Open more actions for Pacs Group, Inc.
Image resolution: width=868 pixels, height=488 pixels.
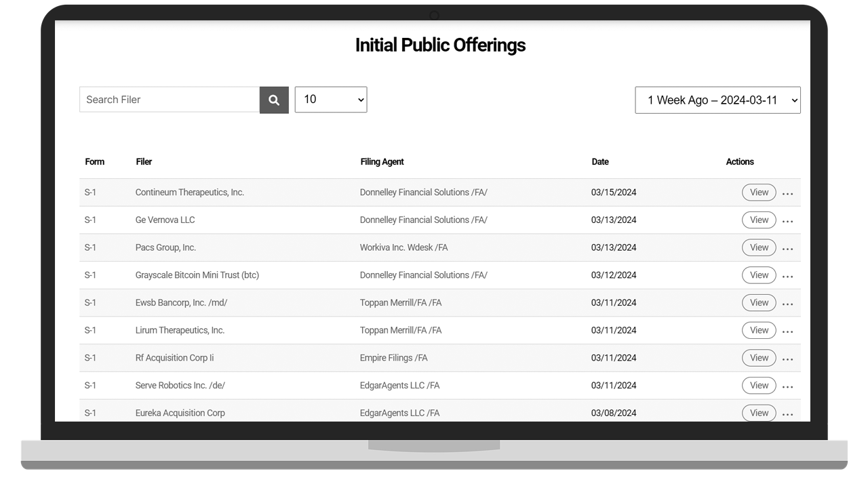point(787,249)
